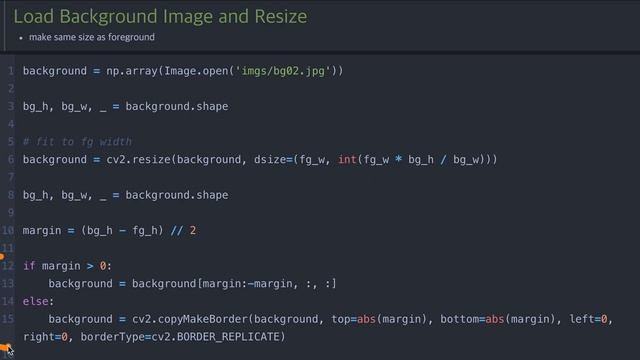The width and height of the screenshot is (640, 360).
Task: Click 'left=0' argument on line 15
Action: click(588, 319)
